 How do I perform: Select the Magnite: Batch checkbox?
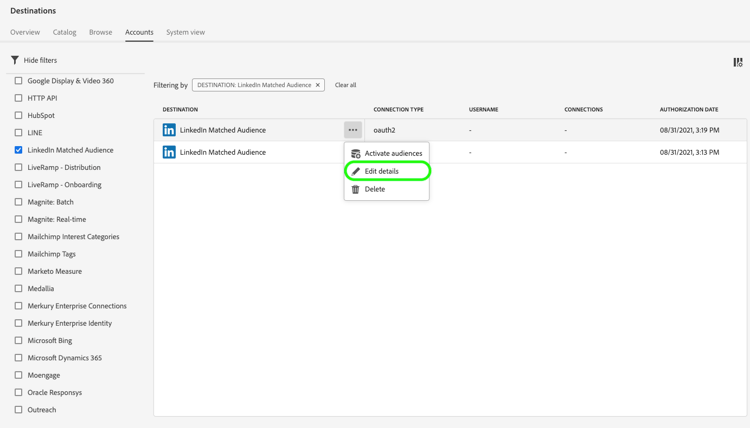18,202
